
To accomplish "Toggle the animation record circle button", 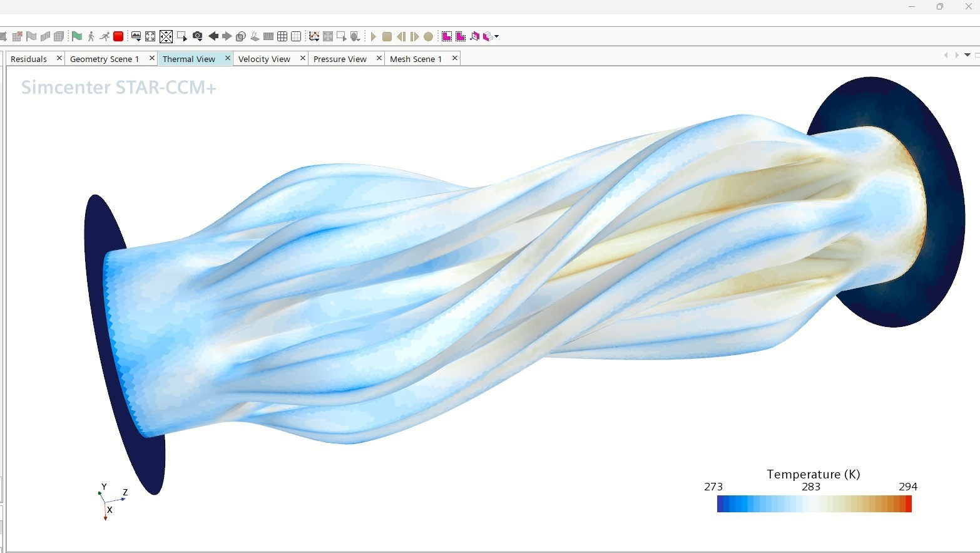I will tap(428, 36).
